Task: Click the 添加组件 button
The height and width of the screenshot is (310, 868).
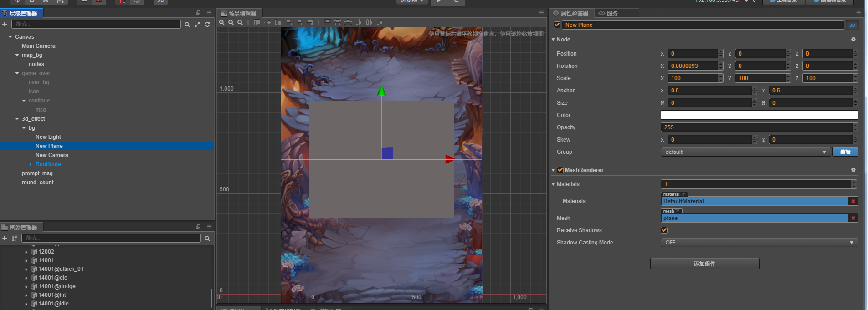Action: [704, 264]
